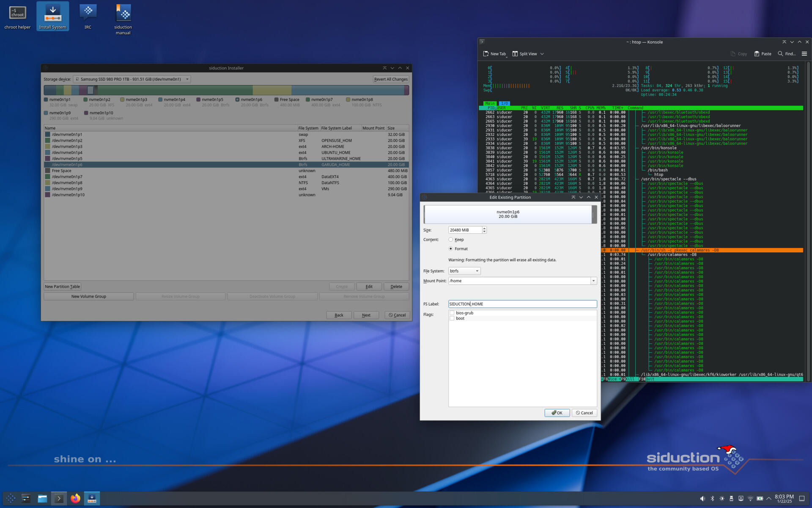Click the partition resize handle in dialog

(594, 214)
